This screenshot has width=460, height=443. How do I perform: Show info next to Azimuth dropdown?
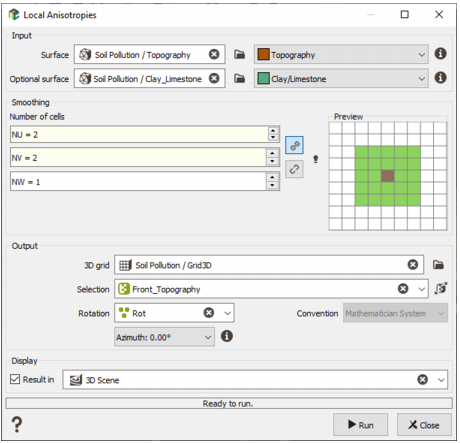click(x=227, y=336)
